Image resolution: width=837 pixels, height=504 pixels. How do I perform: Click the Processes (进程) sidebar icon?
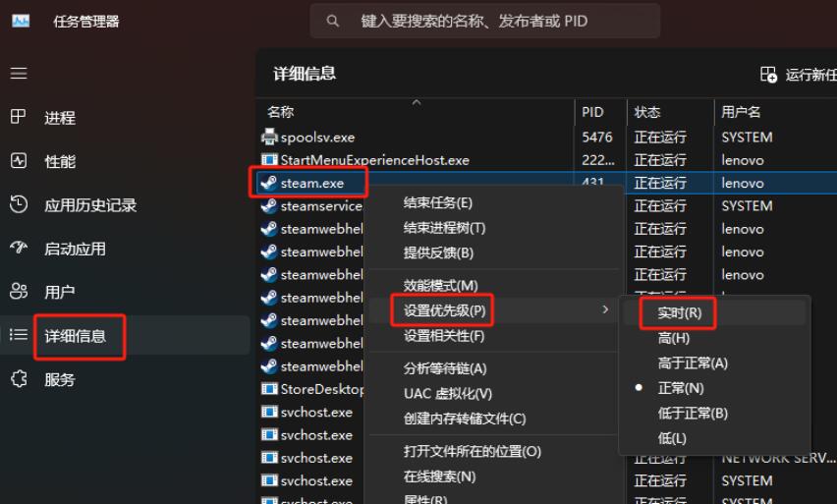[x=18, y=116]
